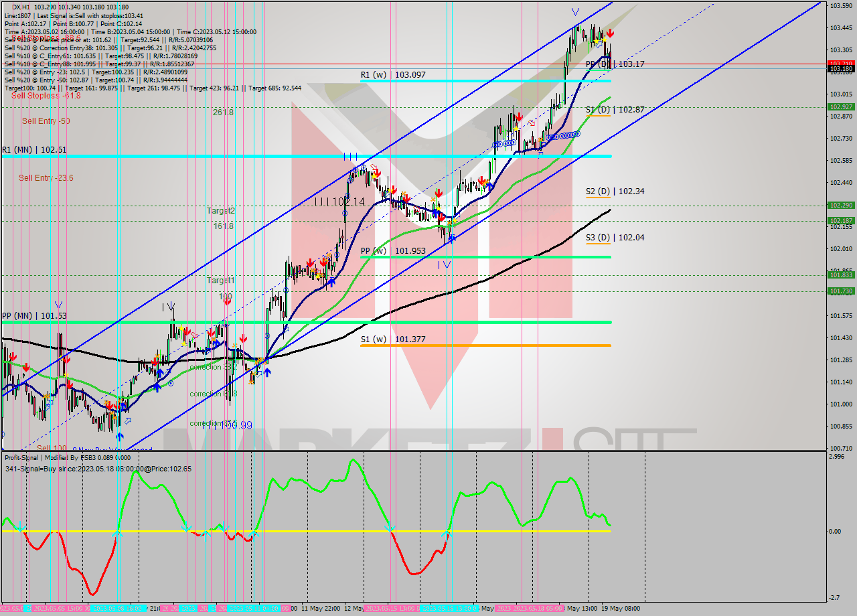857x616 pixels.
Task: Select the 'Sell Entry -50' label
Action: 46,121
